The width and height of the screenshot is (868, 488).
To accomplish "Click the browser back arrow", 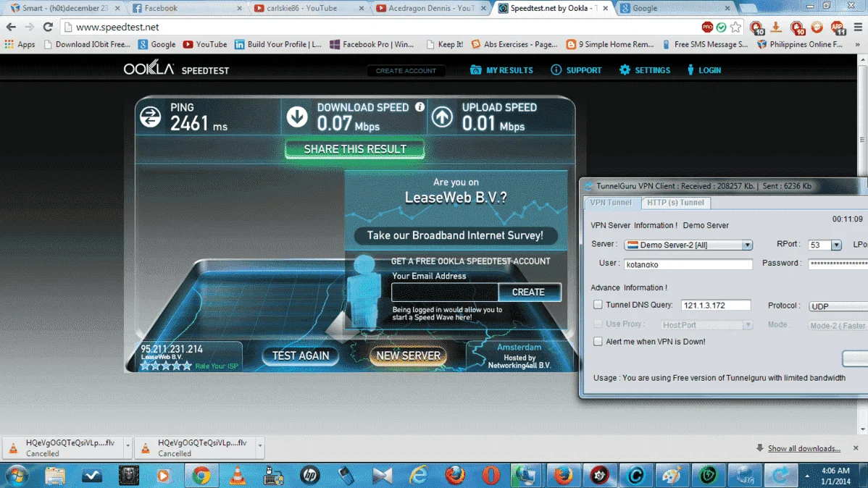I will pos(11,27).
